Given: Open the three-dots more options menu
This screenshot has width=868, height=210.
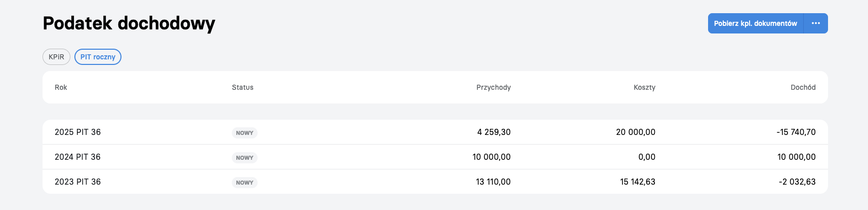Looking at the screenshot, I should [816, 23].
